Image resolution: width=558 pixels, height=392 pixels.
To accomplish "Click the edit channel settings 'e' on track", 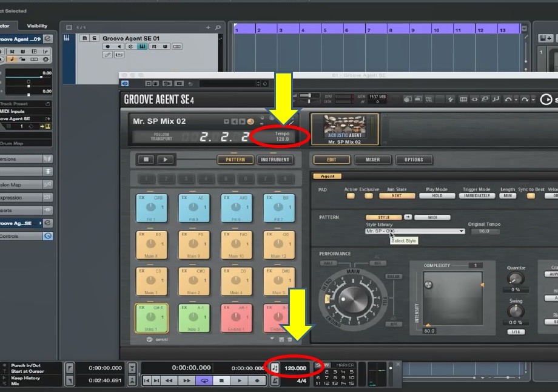I will (130, 47).
